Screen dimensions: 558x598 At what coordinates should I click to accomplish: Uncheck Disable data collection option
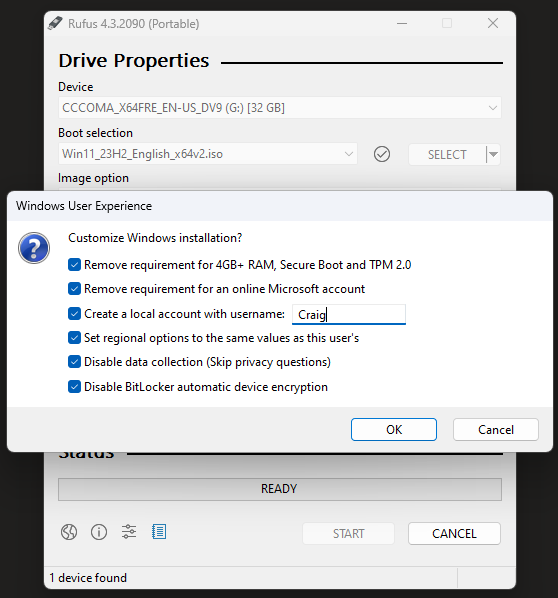pyautogui.click(x=74, y=362)
